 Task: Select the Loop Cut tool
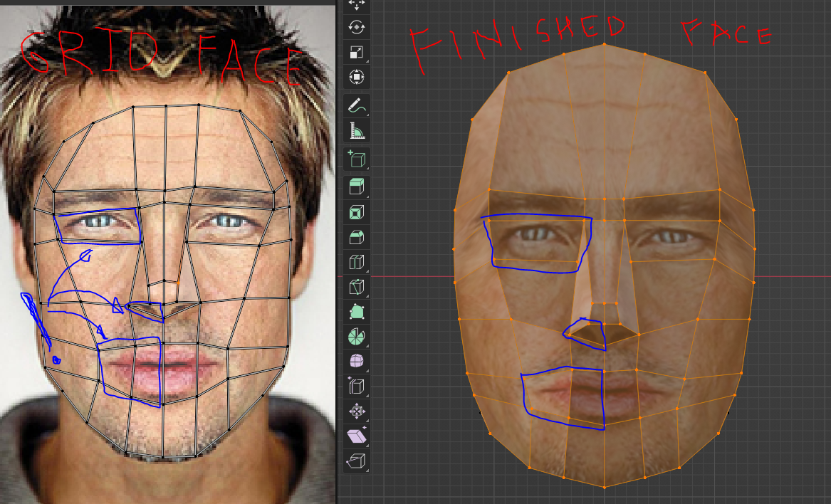click(357, 262)
